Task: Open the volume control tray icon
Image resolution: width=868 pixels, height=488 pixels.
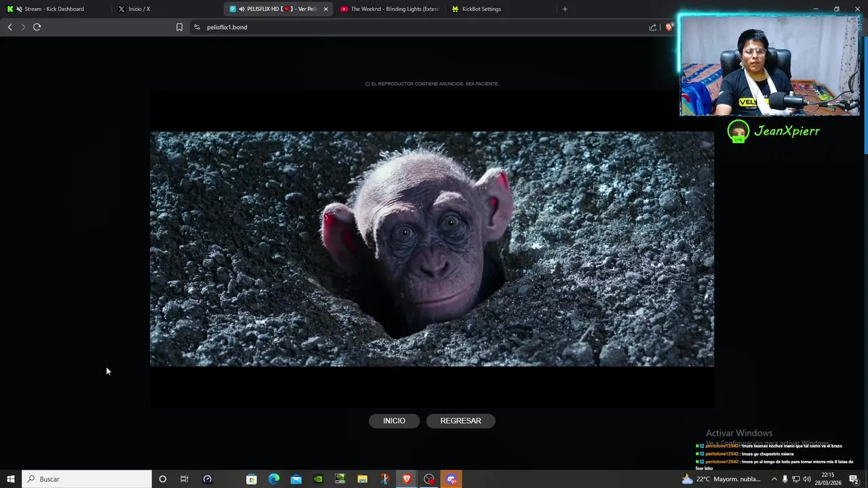Action: (x=807, y=479)
